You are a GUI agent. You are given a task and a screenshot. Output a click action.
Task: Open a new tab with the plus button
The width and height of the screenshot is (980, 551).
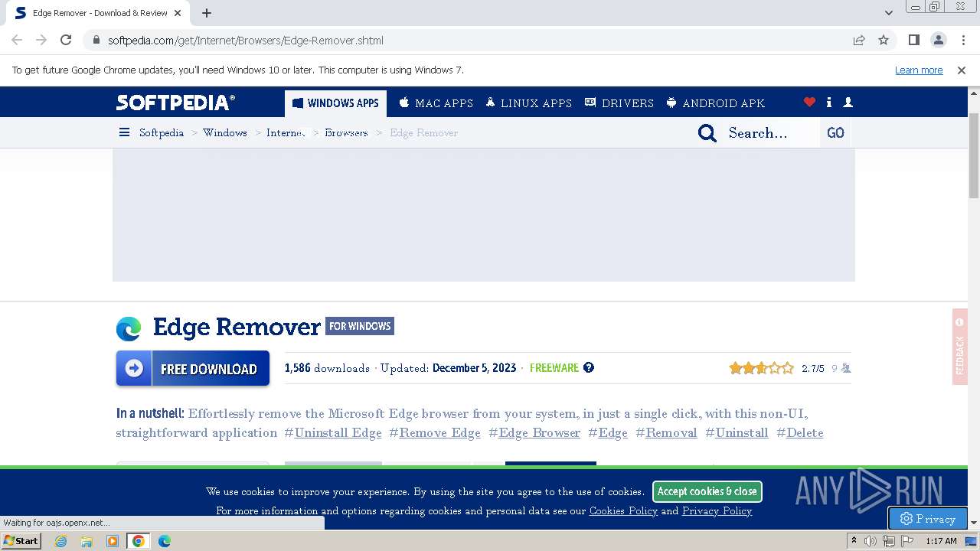[207, 13]
